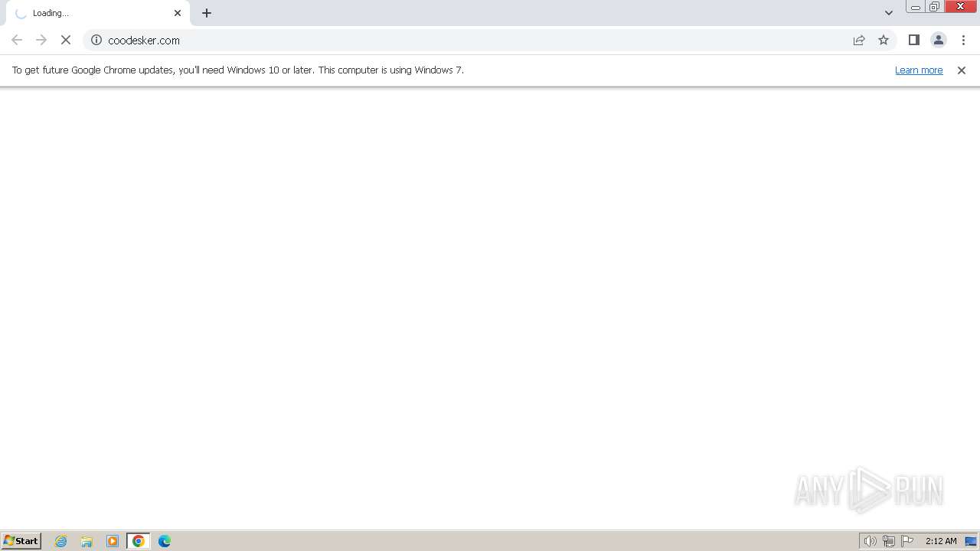Switch to Chrome in the taskbar

[139, 541]
